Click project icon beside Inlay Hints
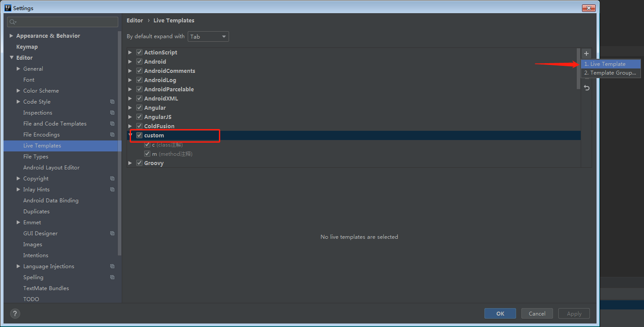The height and width of the screenshot is (327, 644). point(112,189)
